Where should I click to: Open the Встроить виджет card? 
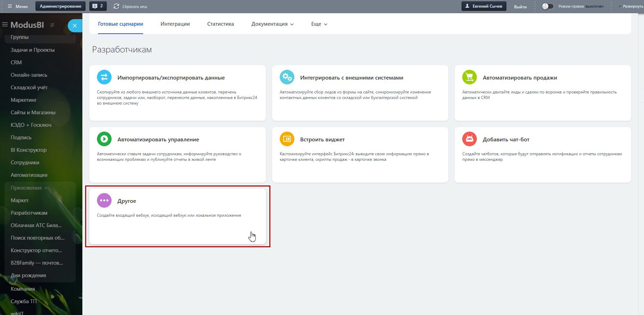tap(360, 155)
